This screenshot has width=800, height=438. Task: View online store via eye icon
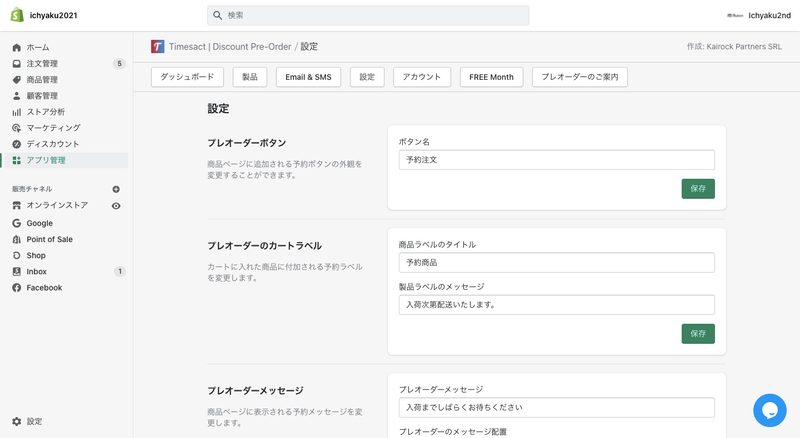point(116,206)
